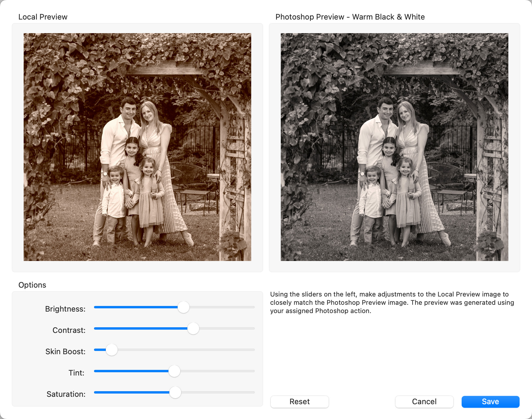The image size is (532, 419).
Task: Click the Contrast slider handle
Action: [x=193, y=328]
